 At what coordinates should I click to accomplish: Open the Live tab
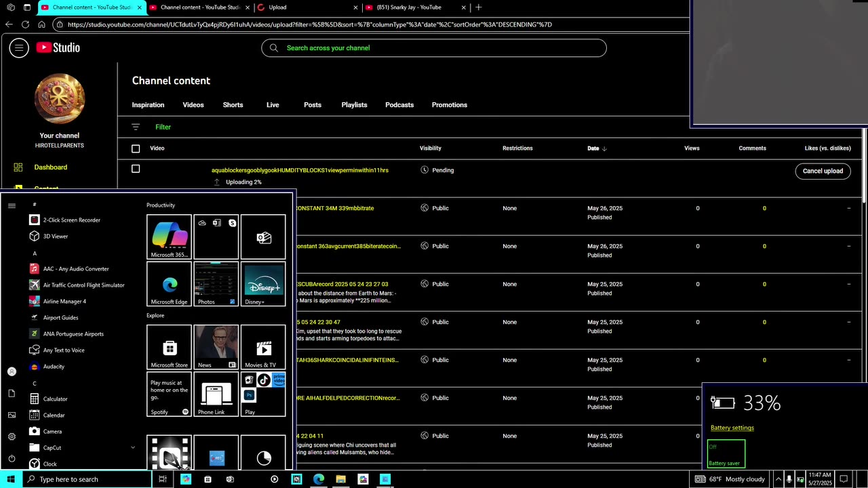273,105
